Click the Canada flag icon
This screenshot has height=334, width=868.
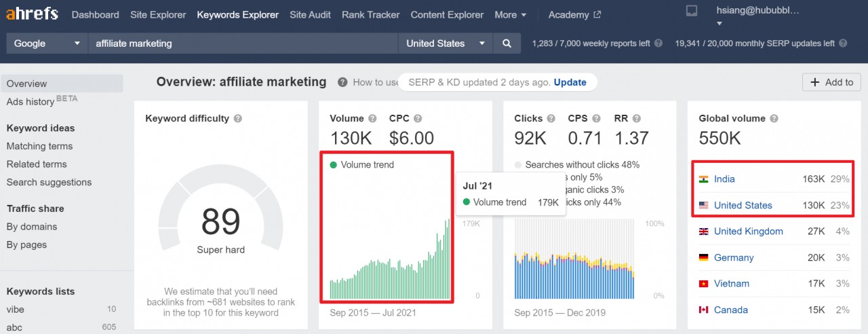coord(704,310)
